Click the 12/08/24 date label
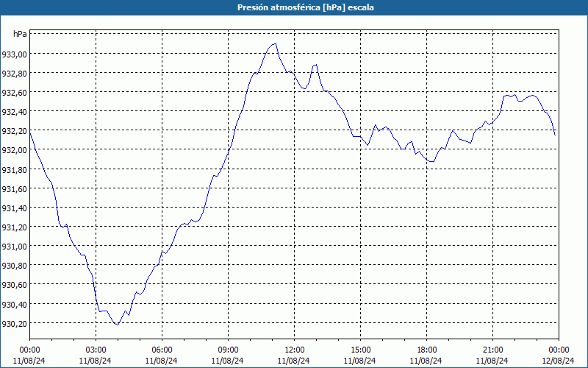The width and height of the screenshot is (588, 368). click(x=559, y=361)
